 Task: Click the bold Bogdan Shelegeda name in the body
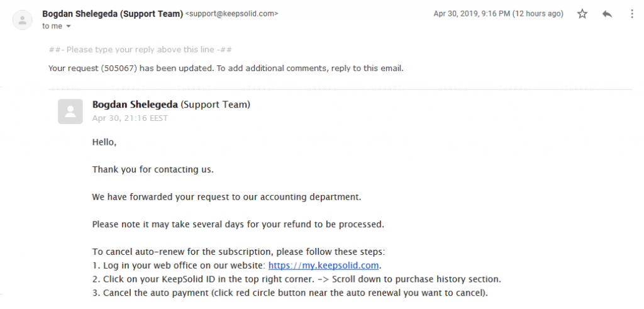[135, 104]
